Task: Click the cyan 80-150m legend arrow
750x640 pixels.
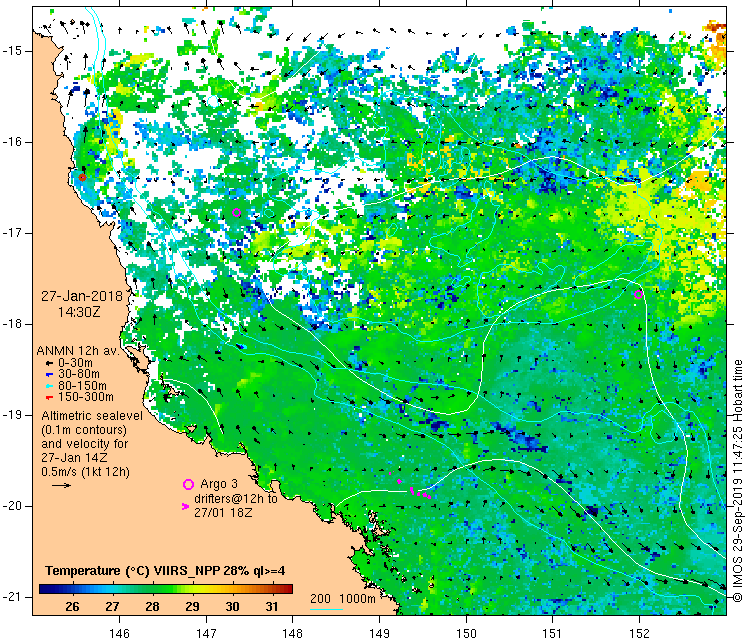Action: [x=49, y=385]
